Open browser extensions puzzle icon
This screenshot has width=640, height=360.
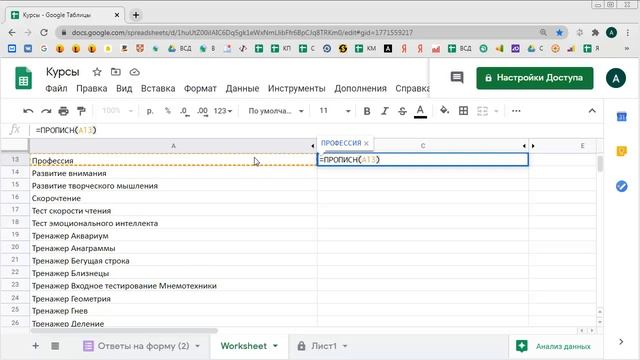(595, 33)
